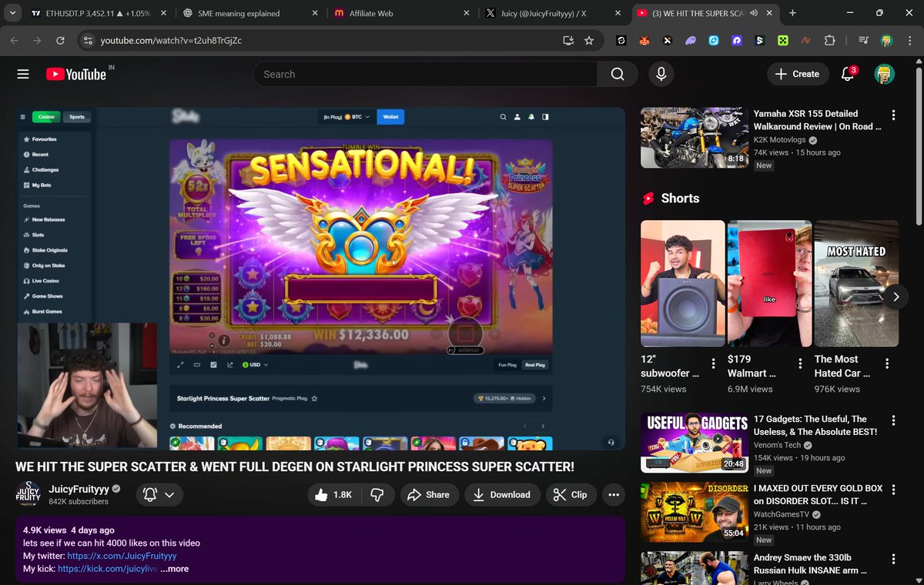This screenshot has width=924, height=585.
Task: Open JuicyFruityyy channel name link
Action: click(79, 489)
